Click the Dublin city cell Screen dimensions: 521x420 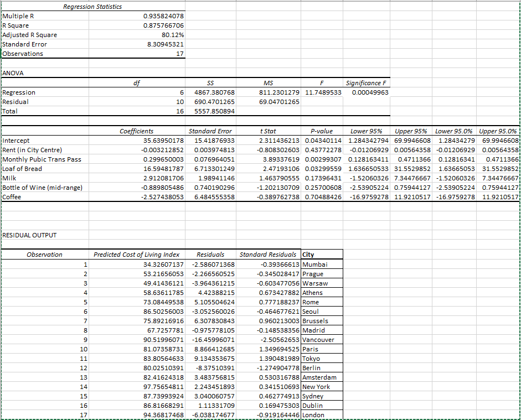[322, 406]
